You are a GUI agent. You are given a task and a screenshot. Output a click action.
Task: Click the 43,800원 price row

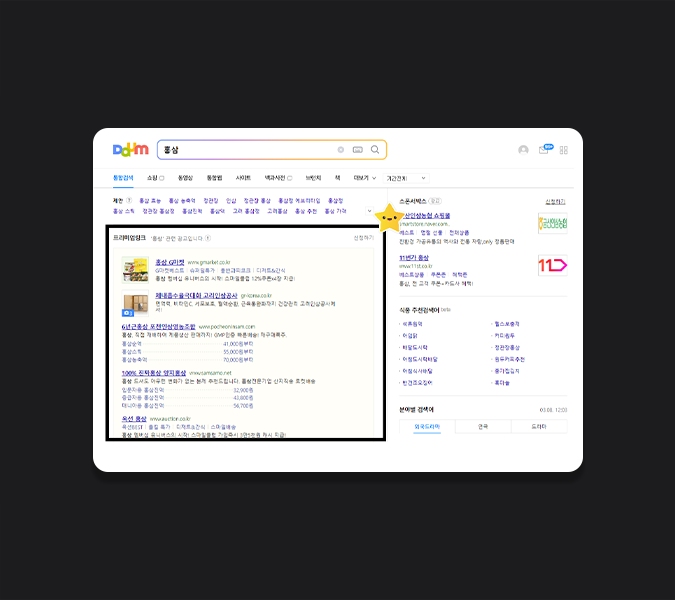tap(188, 398)
